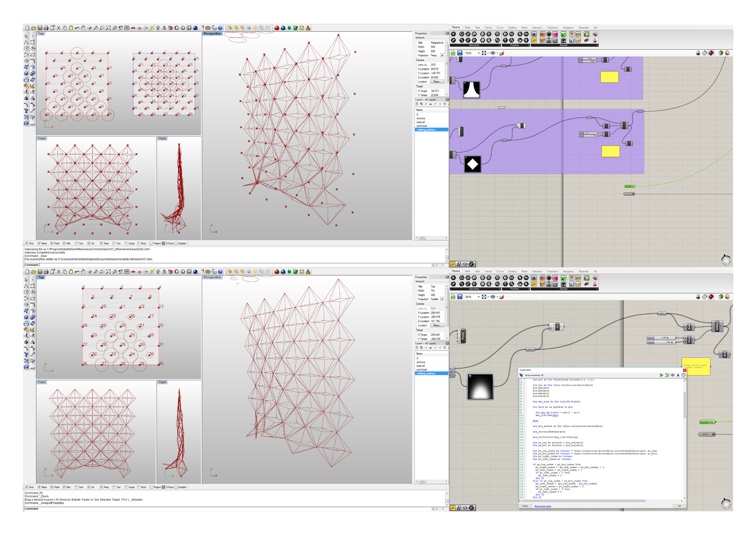Click pink flask icon in upper Grasshopper ribbon
The width and height of the screenshot is (756, 535).
point(595,40)
